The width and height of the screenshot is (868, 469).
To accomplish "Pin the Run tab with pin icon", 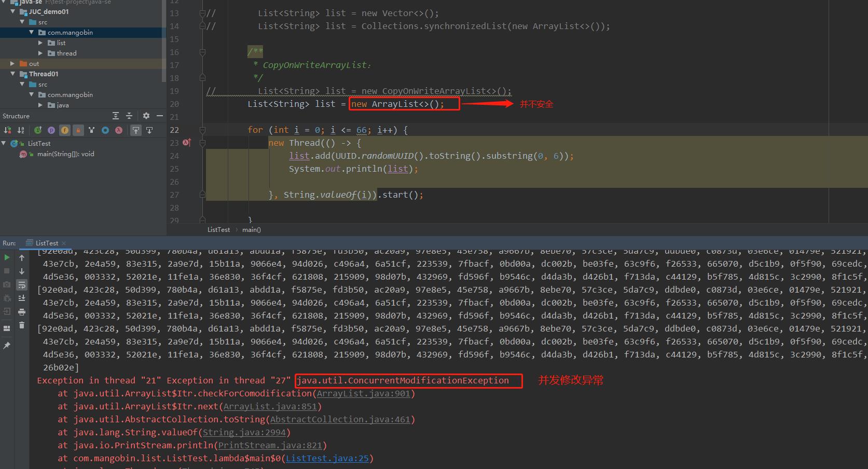I will [7, 345].
